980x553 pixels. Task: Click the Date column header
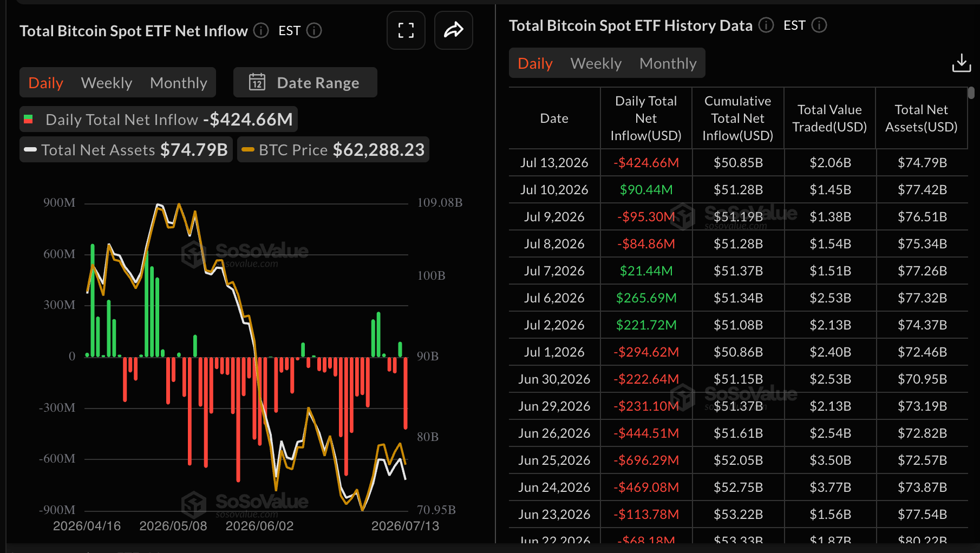pyautogui.click(x=554, y=118)
